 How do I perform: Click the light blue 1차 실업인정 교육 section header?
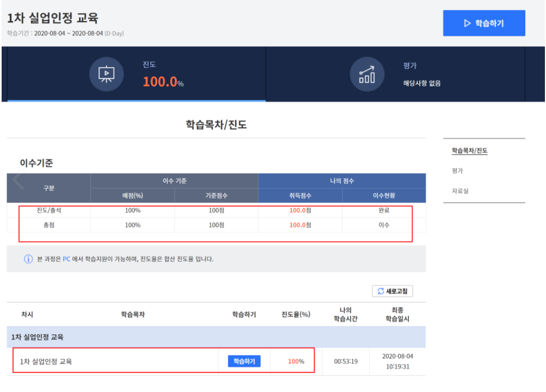point(216,337)
